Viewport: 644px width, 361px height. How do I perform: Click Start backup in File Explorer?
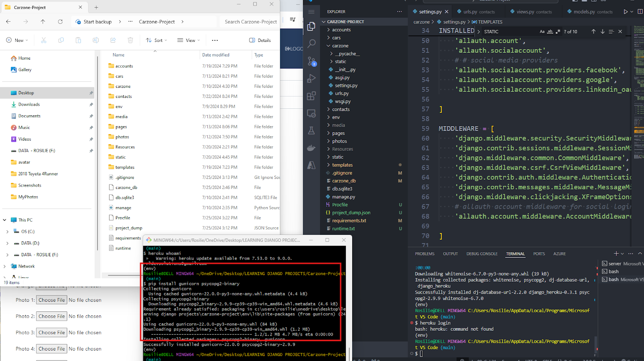pyautogui.click(x=93, y=22)
